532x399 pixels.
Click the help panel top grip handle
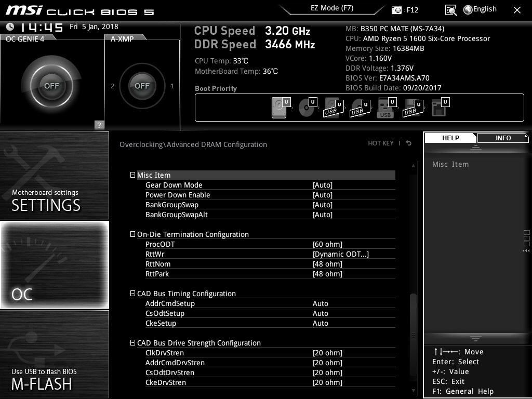[476, 147]
